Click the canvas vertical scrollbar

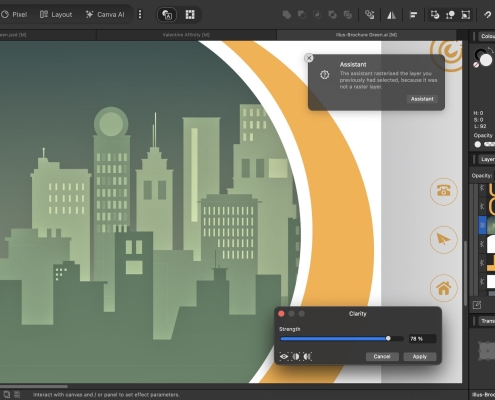[x=465, y=273]
